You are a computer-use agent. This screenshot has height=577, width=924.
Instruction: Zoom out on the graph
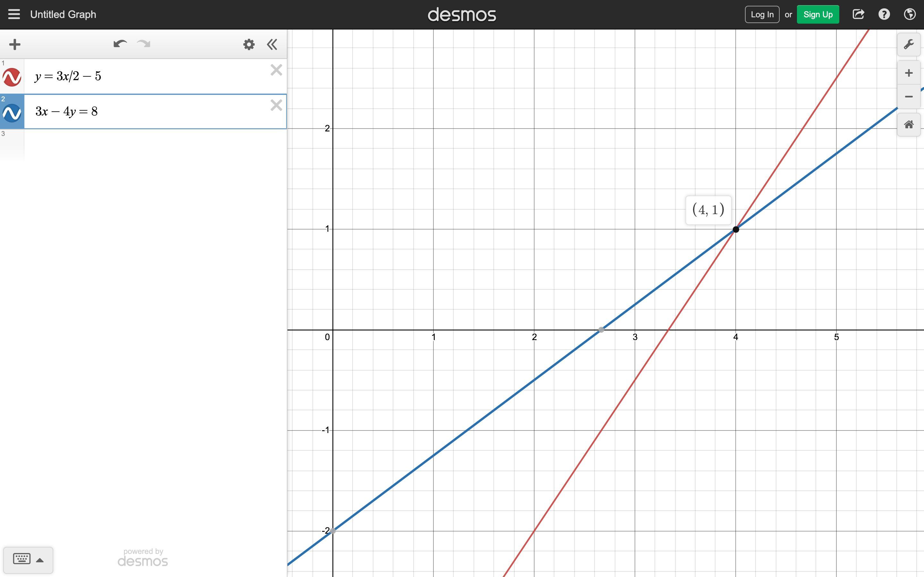click(908, 96)
